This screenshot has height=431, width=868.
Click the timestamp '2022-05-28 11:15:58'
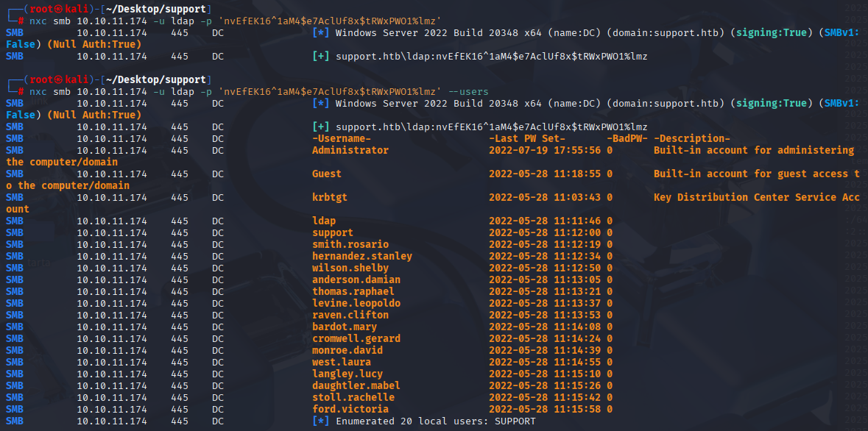pos(545,410)
